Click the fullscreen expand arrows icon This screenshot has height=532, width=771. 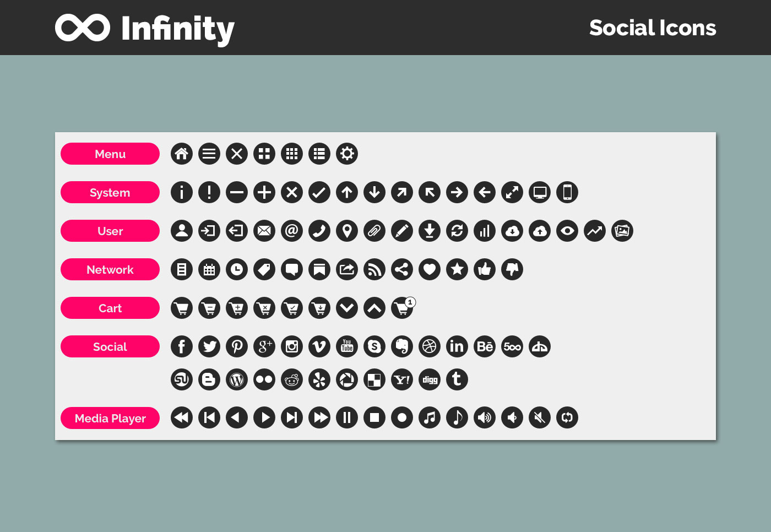pos(512,192)
